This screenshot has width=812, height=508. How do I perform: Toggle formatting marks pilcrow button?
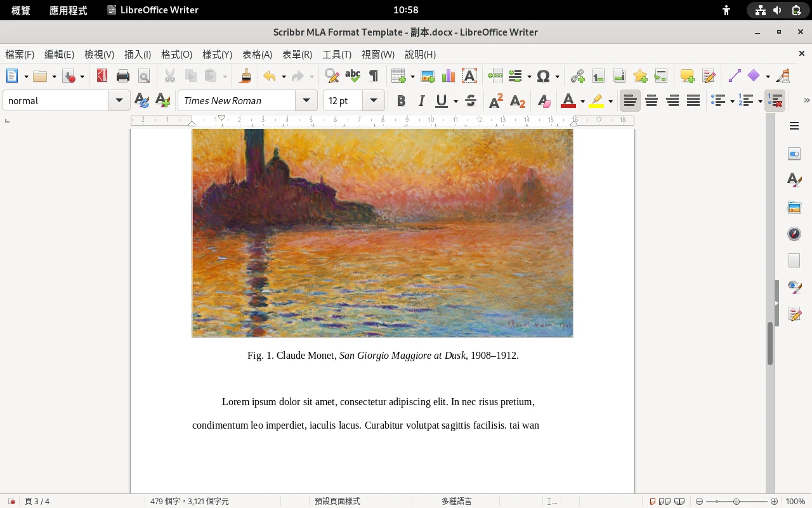(x=374, y=76)
